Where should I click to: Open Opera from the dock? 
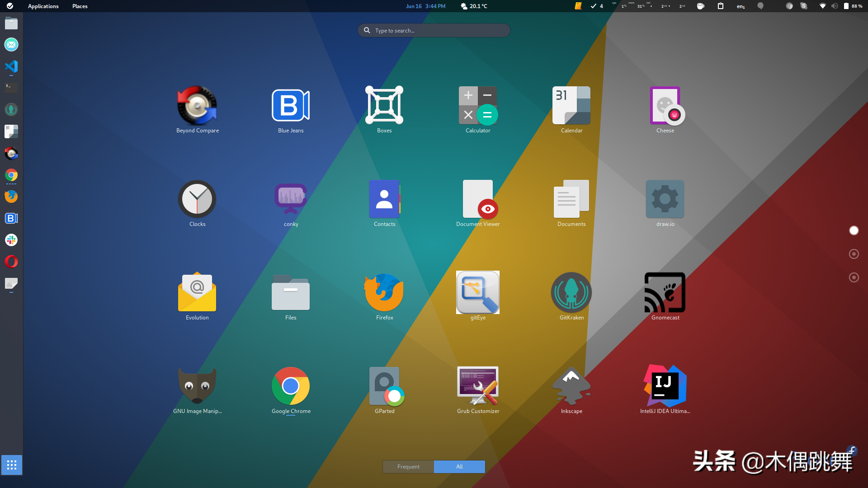(11, 262)
